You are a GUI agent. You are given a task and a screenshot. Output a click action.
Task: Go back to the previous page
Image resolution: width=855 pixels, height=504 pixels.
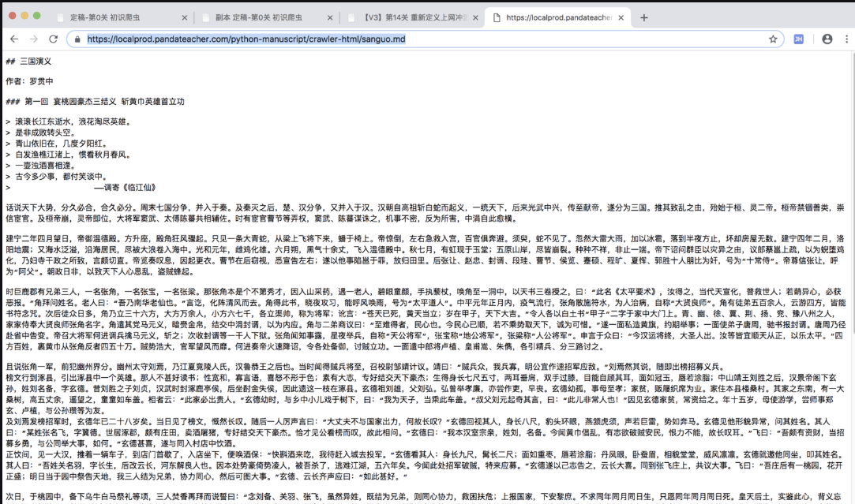[14, 39]
